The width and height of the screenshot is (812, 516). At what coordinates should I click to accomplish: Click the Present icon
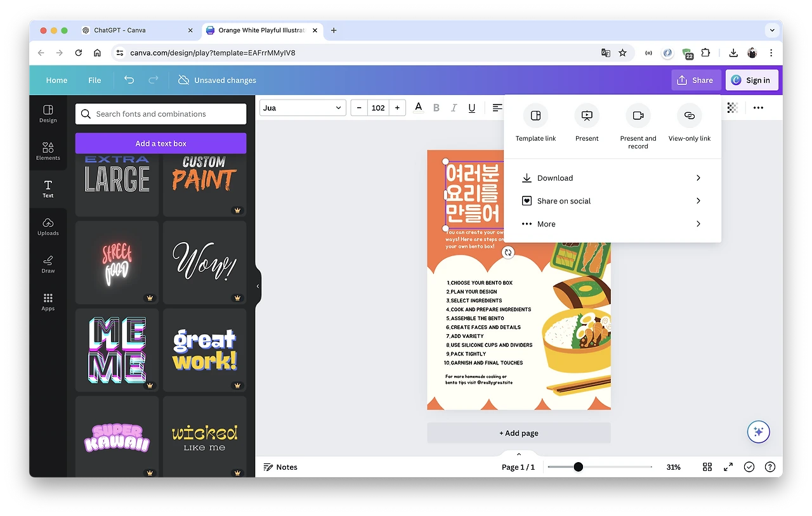click(587, 115)
